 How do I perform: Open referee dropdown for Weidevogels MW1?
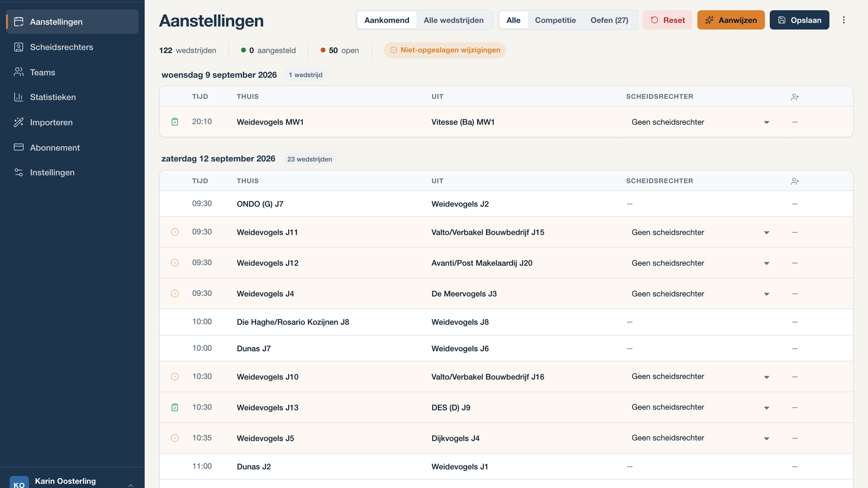pos(700,122)
